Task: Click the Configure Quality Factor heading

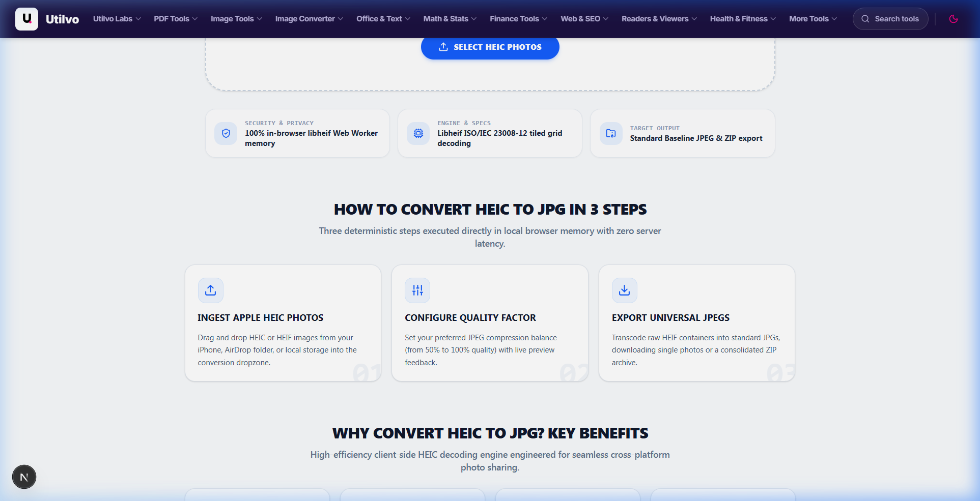Action: [470, 318]
